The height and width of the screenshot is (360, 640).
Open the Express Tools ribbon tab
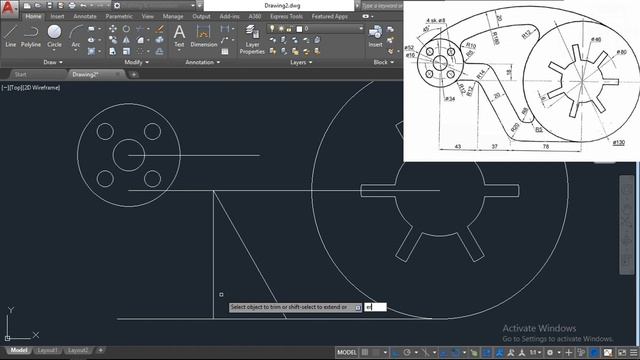(286, 16)
